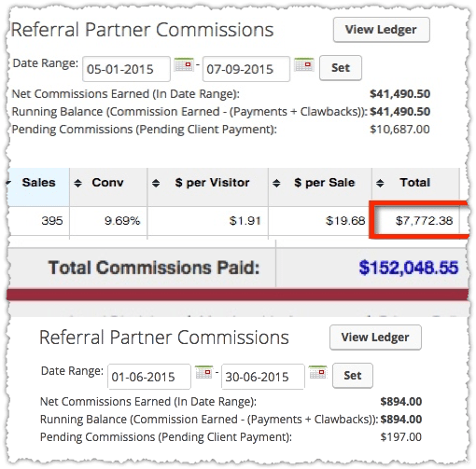Open calendar picker for 30-06-2015 end date
The image size is (476, 469).
[x=318, y=372]
